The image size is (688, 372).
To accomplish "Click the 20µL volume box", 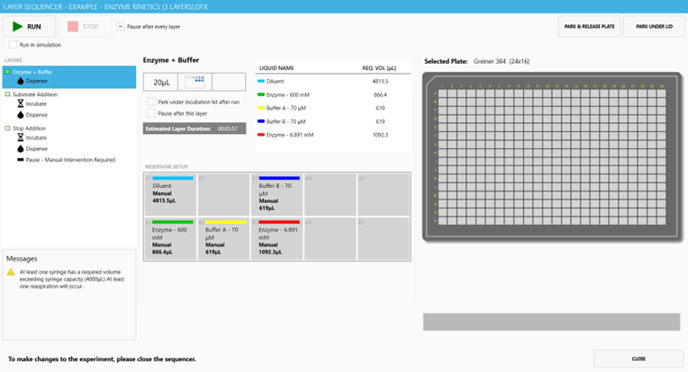I will pyautogui.click(x=161, y=82).
